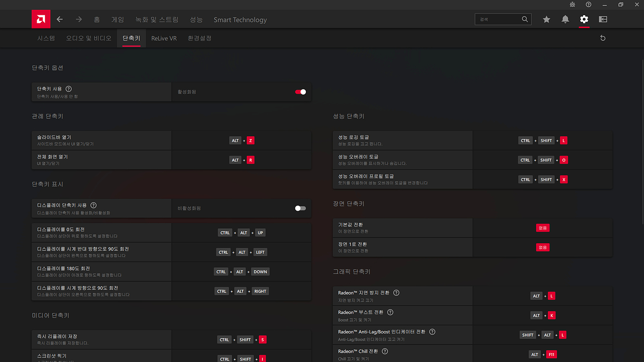
Task: Open the ReLive VR tab
Action: (x=164, y=38)
